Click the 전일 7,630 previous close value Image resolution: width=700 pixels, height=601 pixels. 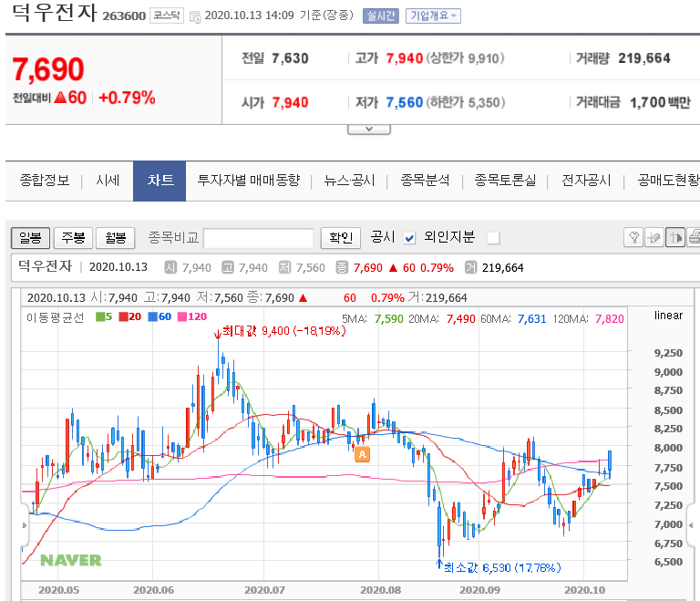point(290,58)
